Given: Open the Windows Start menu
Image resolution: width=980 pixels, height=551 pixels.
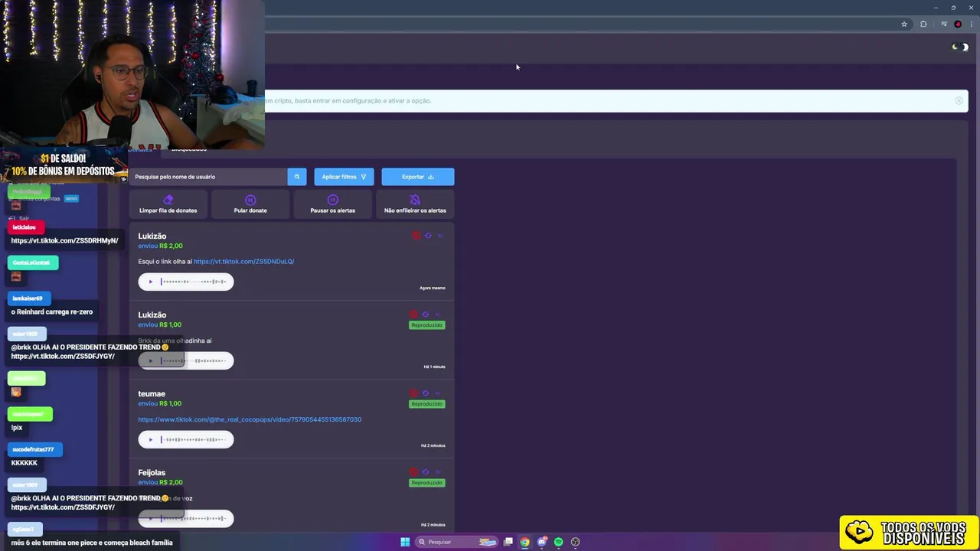Looking at the screenshot, I should pyautogui.click(x=405, y=542).
